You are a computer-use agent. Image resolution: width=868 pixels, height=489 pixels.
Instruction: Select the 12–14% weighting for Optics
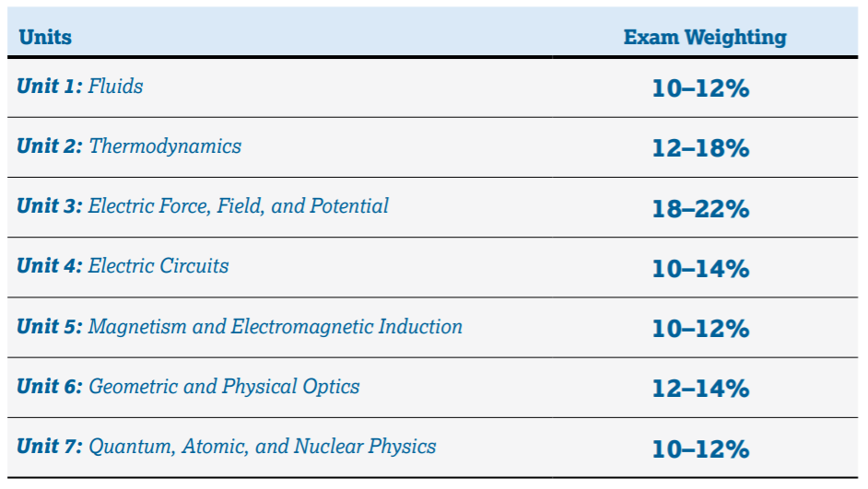pos(700,389)
